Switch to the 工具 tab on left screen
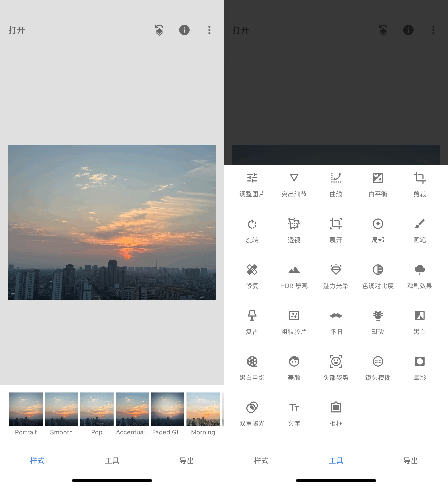This screenshot has height=486, width=448. point(112,460)
